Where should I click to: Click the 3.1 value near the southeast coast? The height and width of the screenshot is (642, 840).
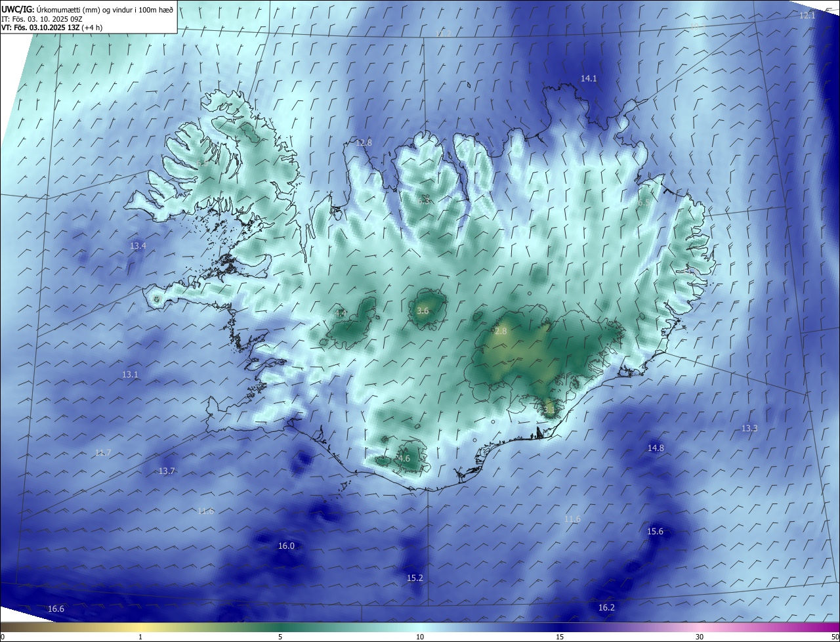pos(549,411)
